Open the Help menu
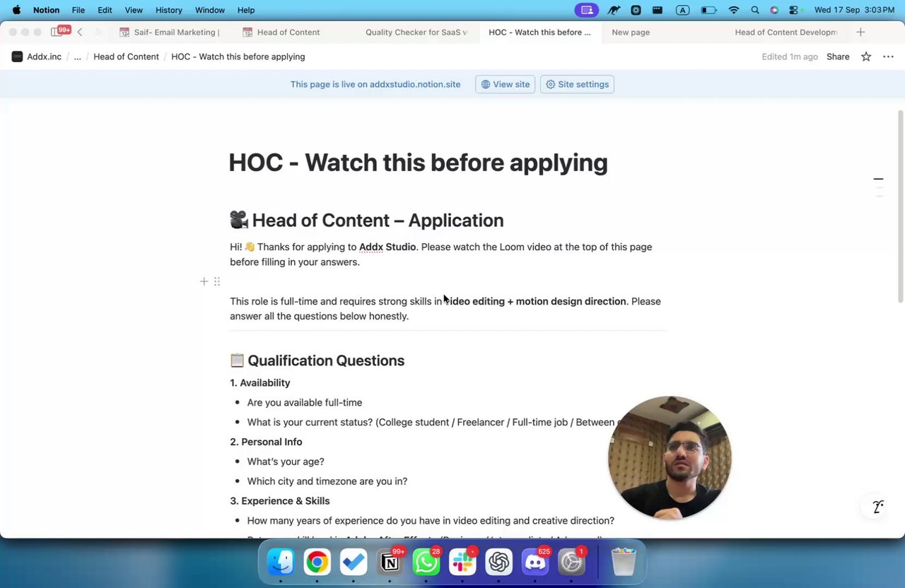The height and width of the screenshot is (588, 905). 246,10
